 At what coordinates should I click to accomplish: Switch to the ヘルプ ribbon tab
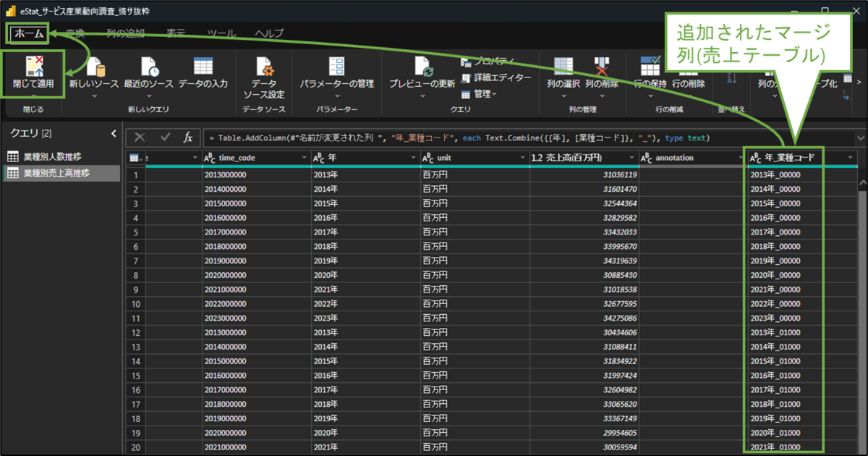(x=269, y=33)
